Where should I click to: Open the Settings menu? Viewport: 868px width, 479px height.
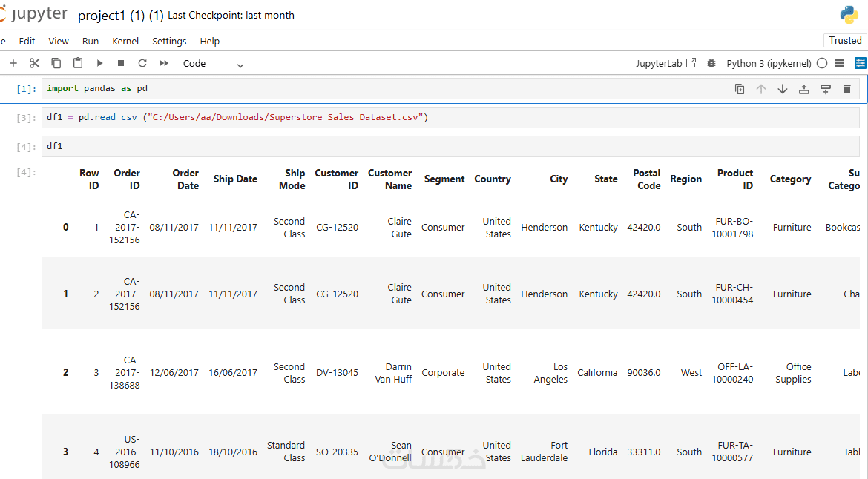[169, 42]
